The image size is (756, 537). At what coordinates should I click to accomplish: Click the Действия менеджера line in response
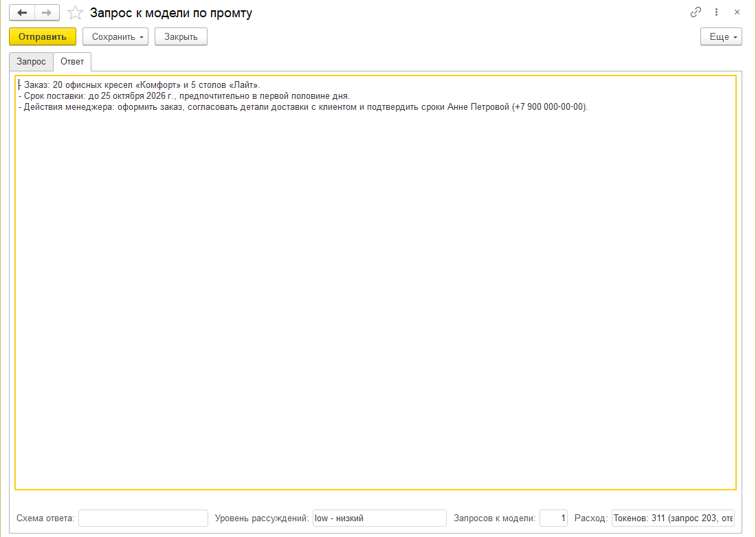click(x=303, y=107)
